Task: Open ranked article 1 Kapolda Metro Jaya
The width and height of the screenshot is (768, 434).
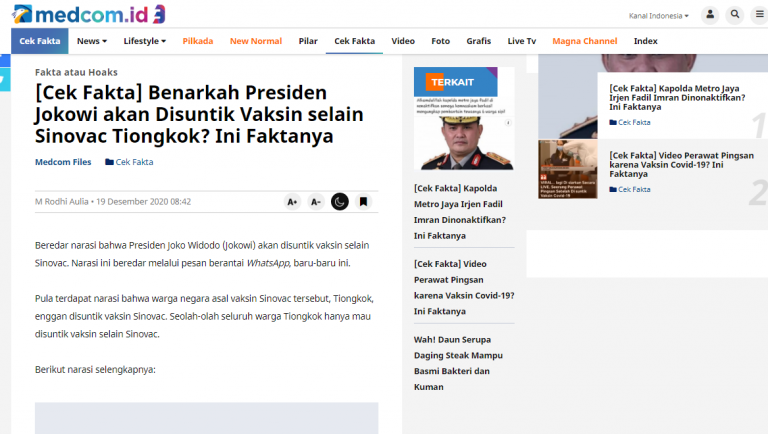Action: [x=677, y=97]
